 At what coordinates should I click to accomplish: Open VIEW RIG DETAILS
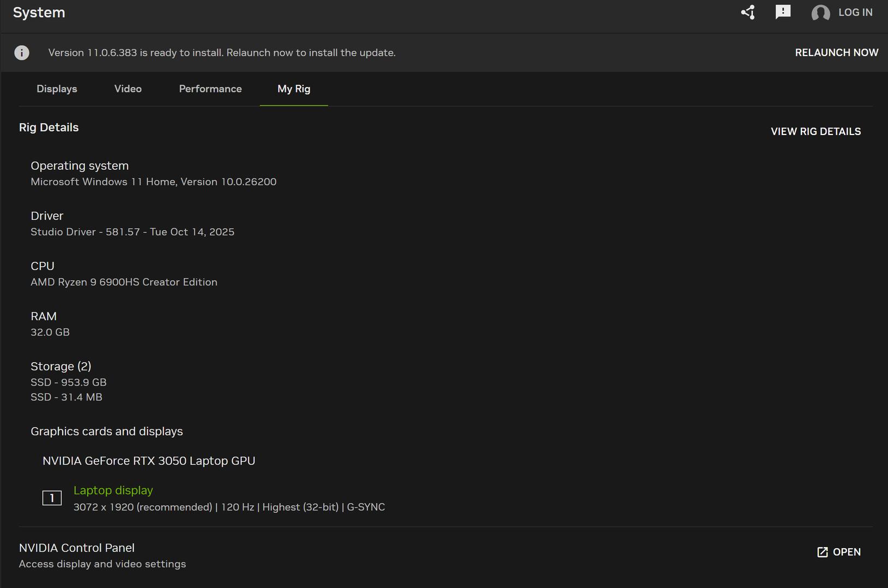pyautogui.click(x=816, y=132)
